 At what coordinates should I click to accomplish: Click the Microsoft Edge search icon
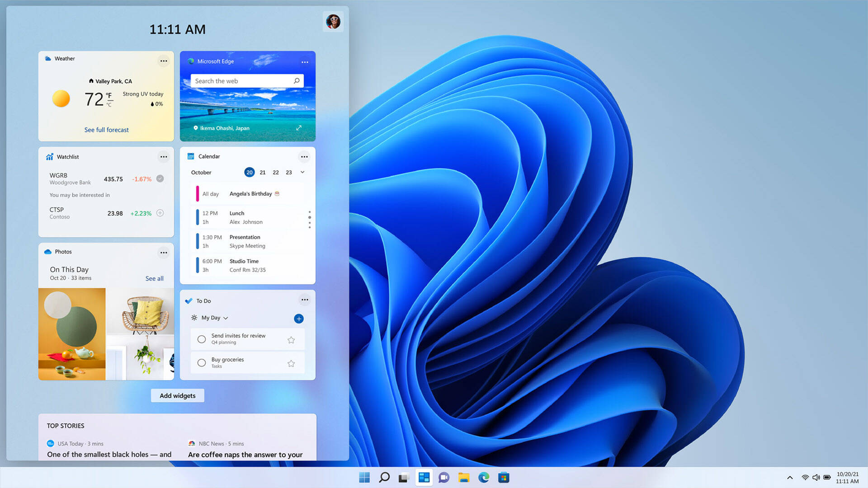296,80
